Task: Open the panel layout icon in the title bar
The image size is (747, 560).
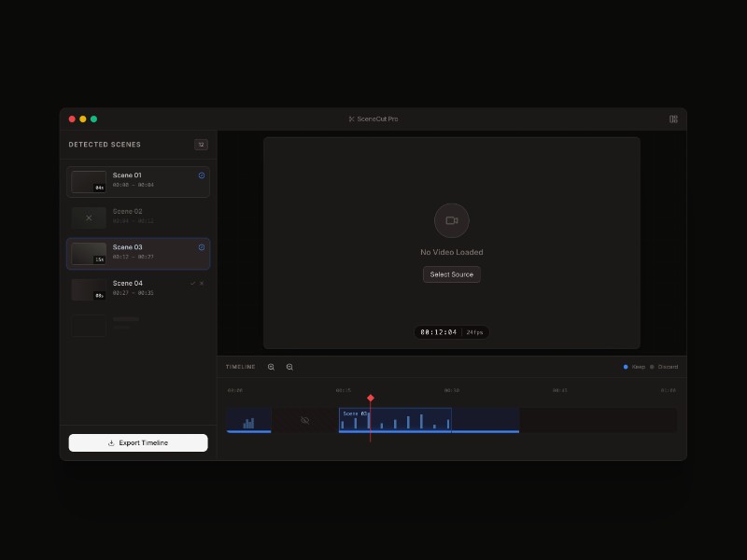Action: pos(672,119)
